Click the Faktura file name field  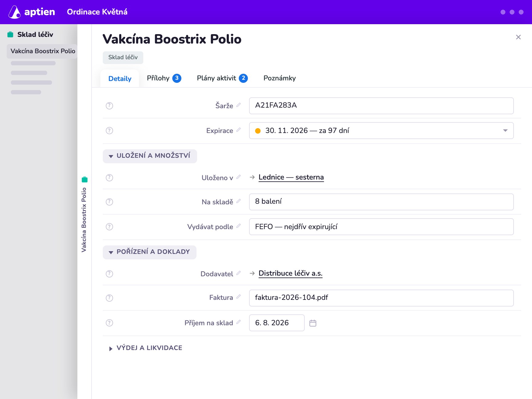tap(381, 298)
